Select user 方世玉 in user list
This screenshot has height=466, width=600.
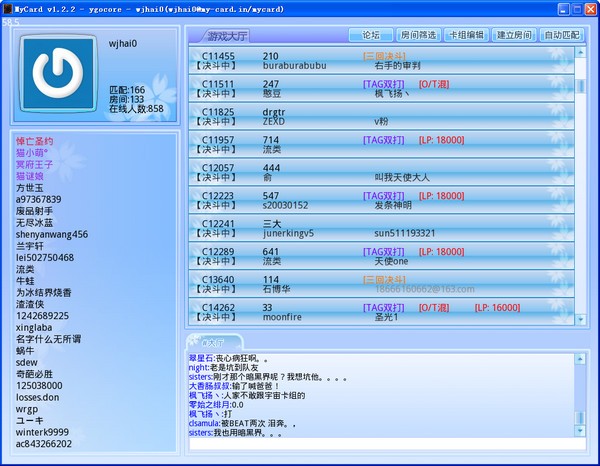(30, 188)
